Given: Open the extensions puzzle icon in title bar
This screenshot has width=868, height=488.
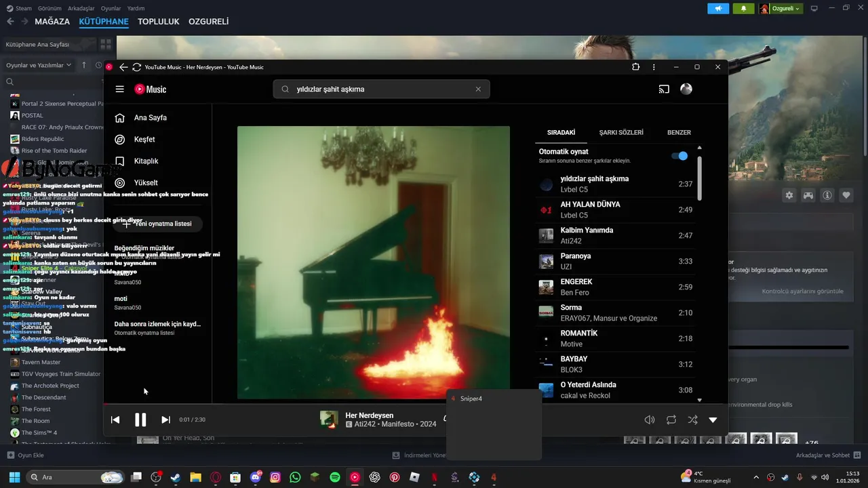Looking at the screenshot, I should 635,67.
